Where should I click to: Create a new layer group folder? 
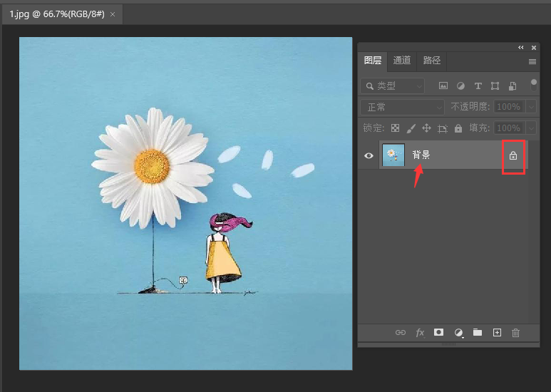[x=478, y=332]
